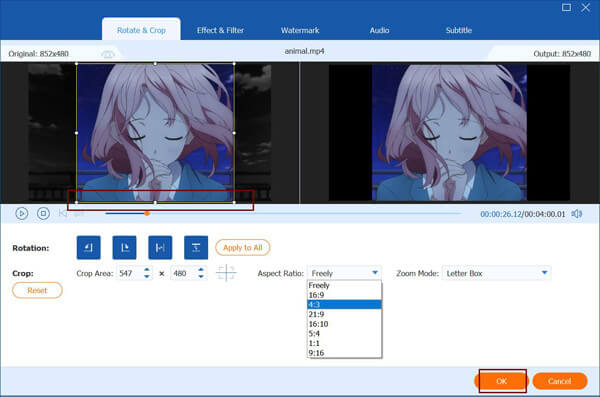This screenshot has width=600, height=397.
Task: Rotate the video 90 degrees right
Action: (x=124, y=248)
